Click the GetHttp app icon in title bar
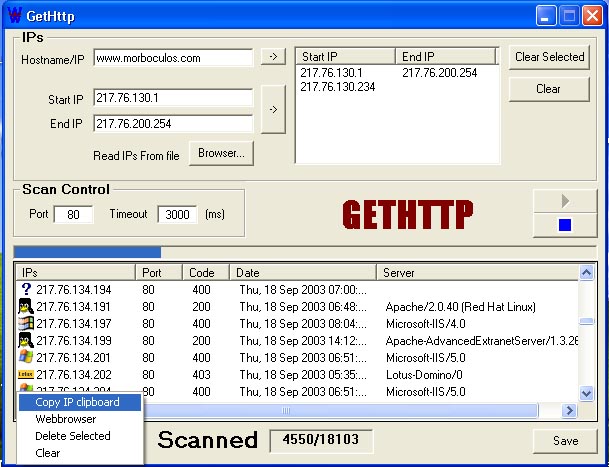609x467 pixels. click(x=14, y=16)
